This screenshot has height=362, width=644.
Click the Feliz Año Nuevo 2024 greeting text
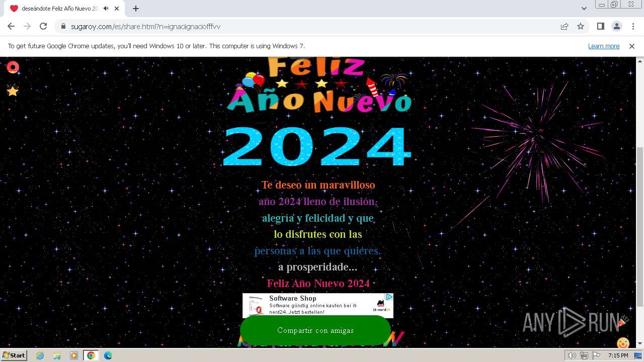[318, 284]
